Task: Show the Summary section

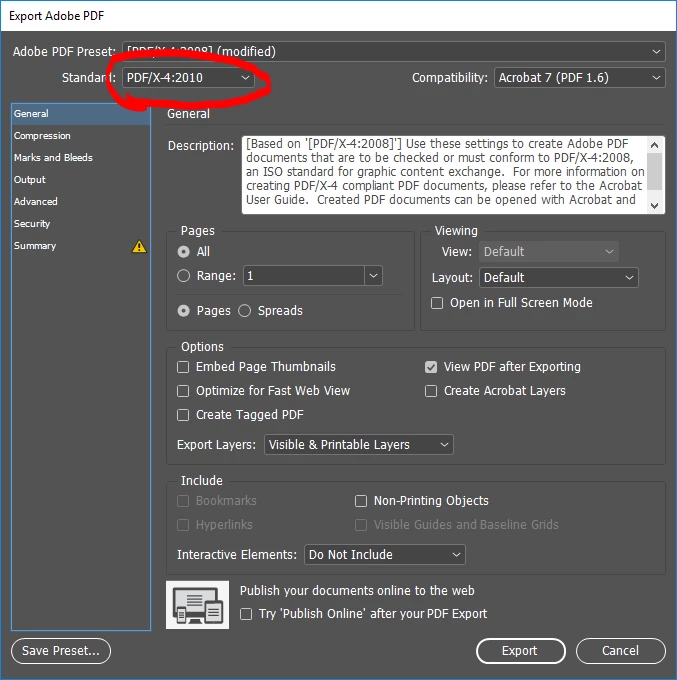Action: pos(81,246)
